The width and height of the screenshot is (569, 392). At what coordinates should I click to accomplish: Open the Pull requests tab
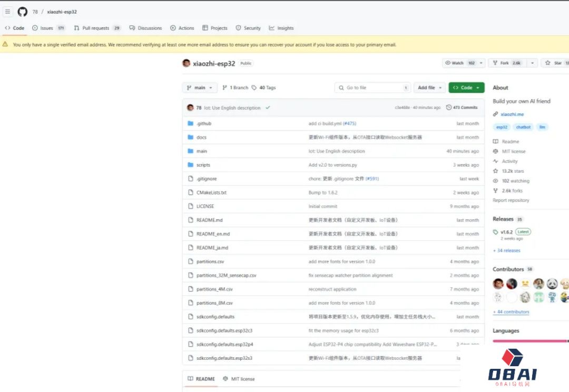point(97,28)
